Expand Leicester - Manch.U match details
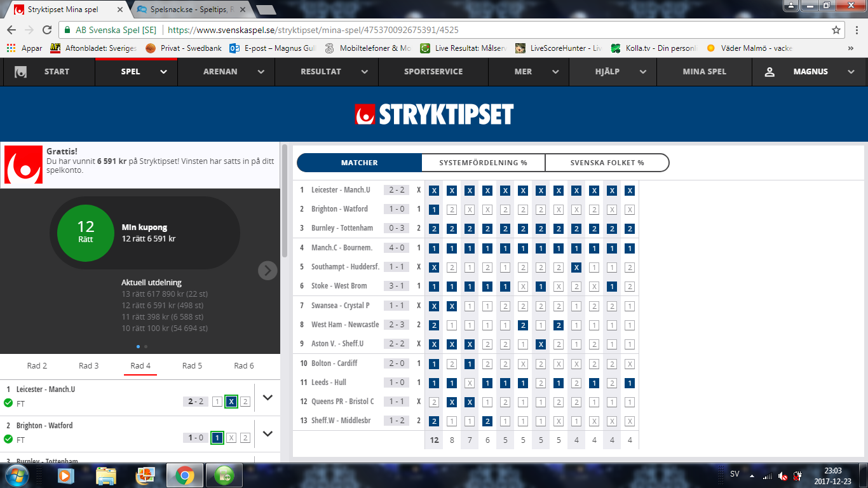 (268, 398)
